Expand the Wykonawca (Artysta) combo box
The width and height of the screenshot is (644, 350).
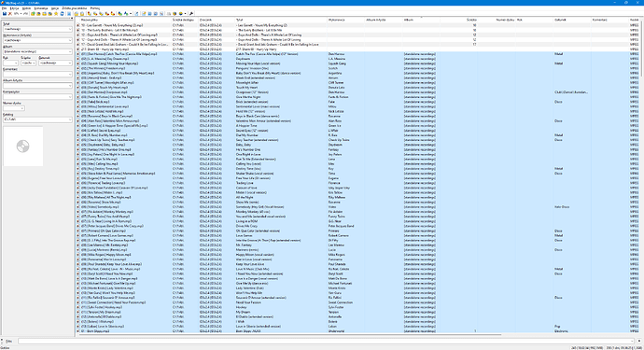pos(70,40)
